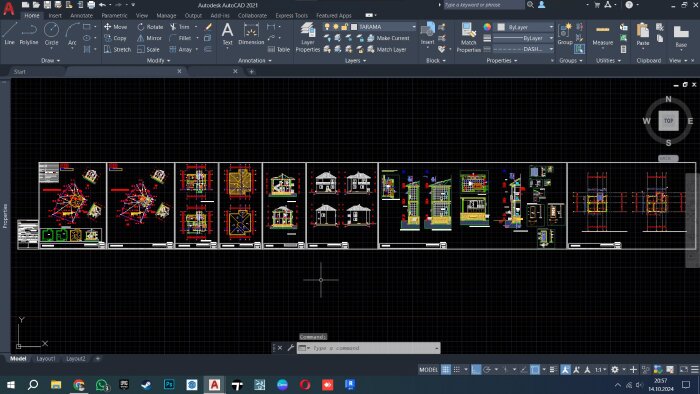Image resolution: width=700 pixels, height=394 pixels.
Task: Expand the Modify panel
Action: coord(158,60)
